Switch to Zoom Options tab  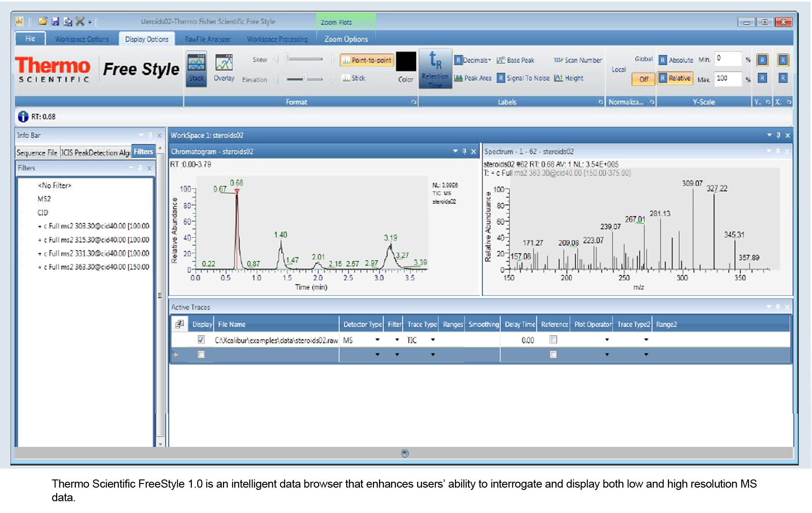coord(346,39)
